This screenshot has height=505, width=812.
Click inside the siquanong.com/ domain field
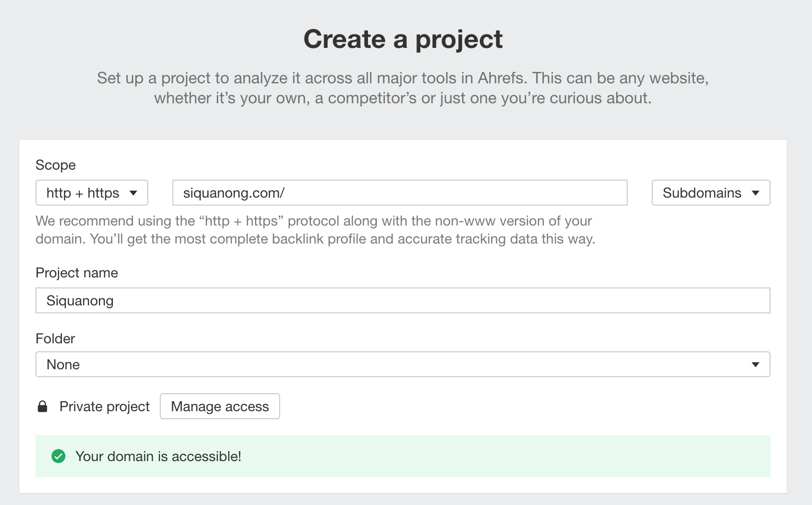tap(400, 193)
